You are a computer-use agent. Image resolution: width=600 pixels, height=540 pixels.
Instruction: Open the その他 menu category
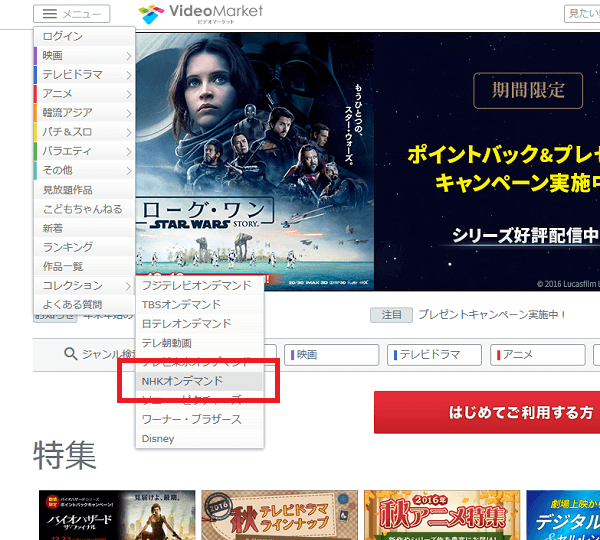pos(85,170)
